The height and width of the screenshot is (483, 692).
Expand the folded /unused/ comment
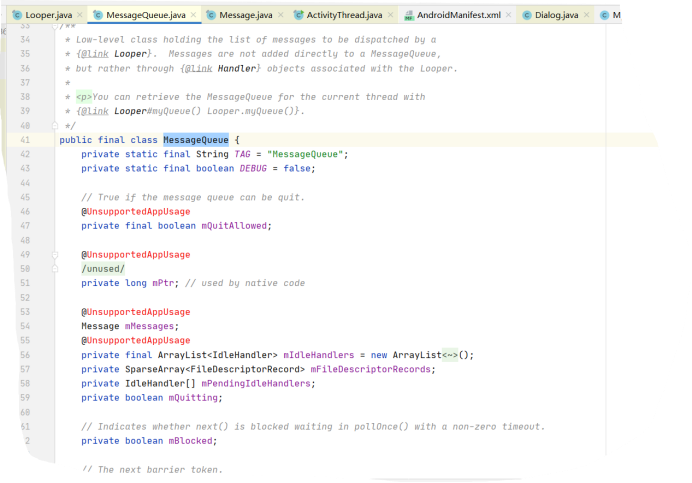pos(103,269)
